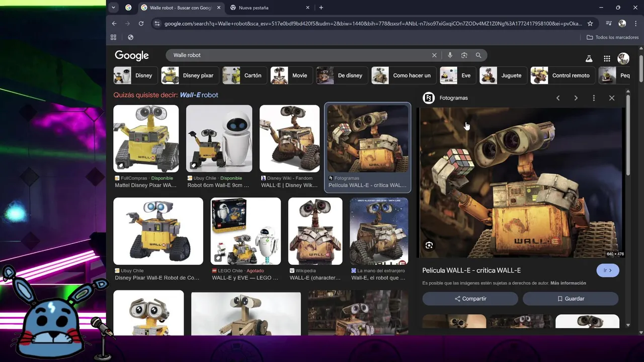Open the Google account avatar
The image size is (644, 362).
(x=623, y=58)
